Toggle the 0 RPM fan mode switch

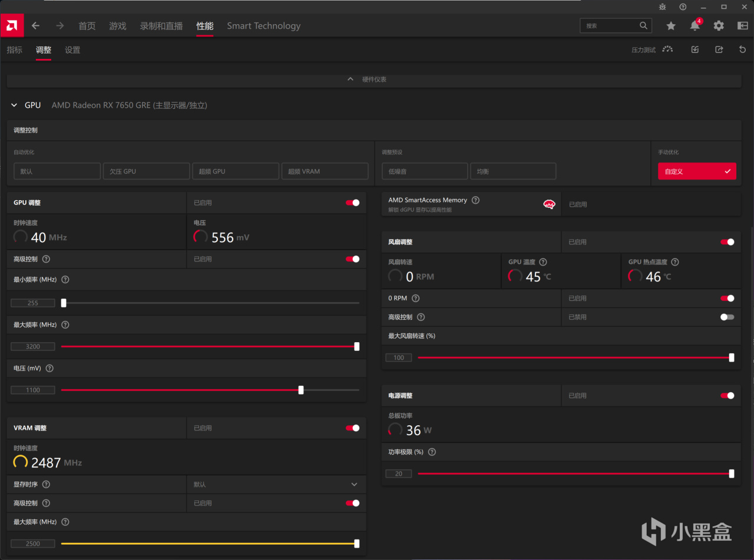click(x=727, y=299)
